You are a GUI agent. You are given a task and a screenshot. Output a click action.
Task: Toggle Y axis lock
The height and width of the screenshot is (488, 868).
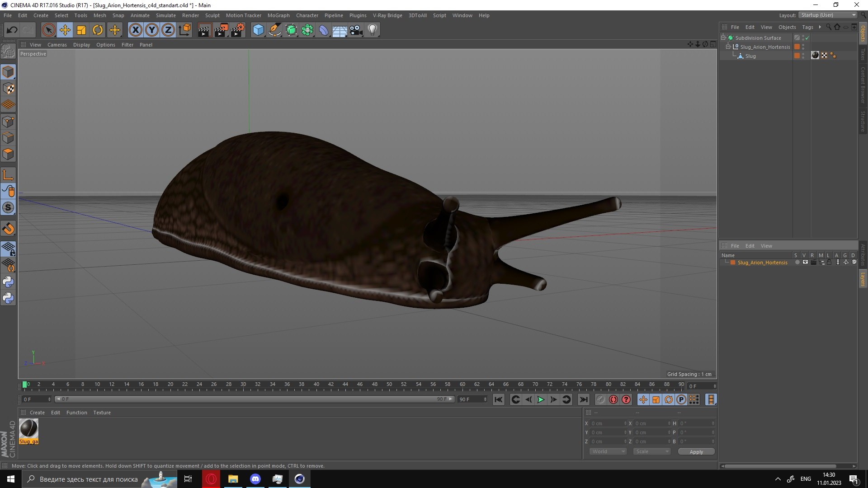(152, 30)
